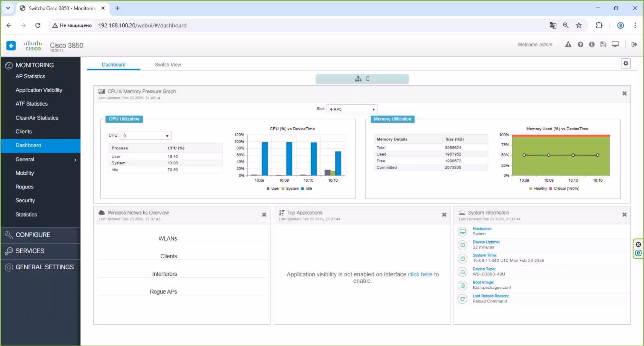
Task: Close the Top Applications panel
Action: click(x=444, y=215)
